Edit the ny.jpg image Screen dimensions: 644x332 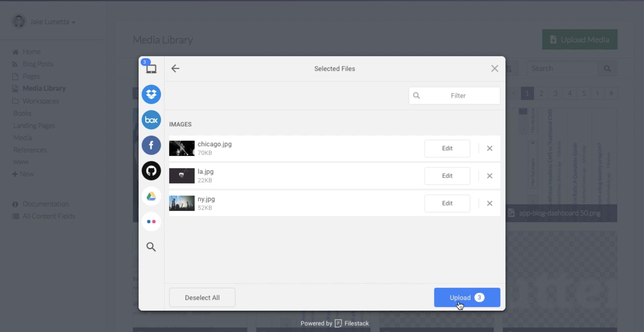[x=447, y=203]
